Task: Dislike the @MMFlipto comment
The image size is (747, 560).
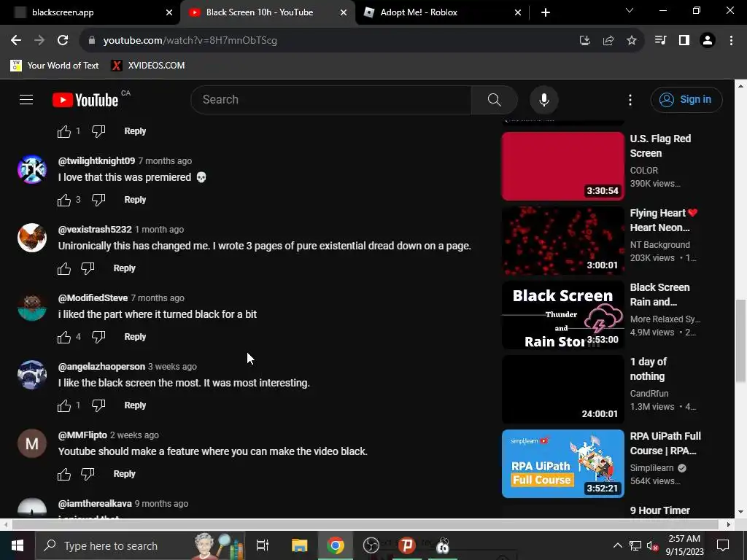Action: pos(88,474)
